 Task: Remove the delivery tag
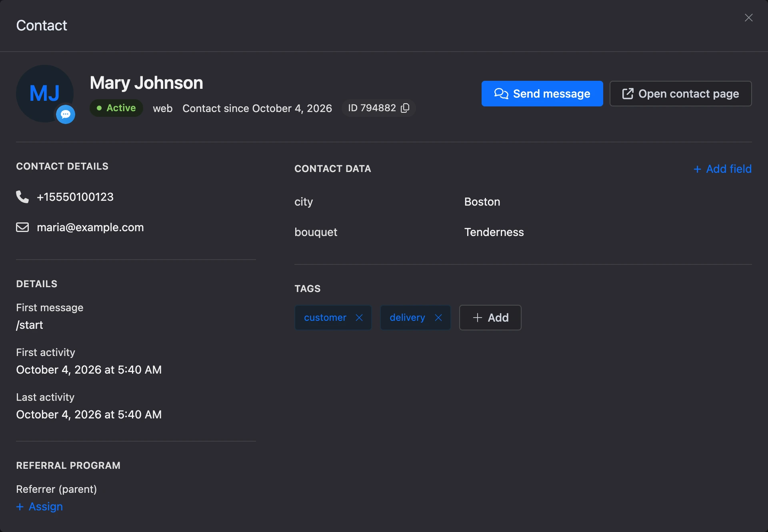(x=438, y=318)
